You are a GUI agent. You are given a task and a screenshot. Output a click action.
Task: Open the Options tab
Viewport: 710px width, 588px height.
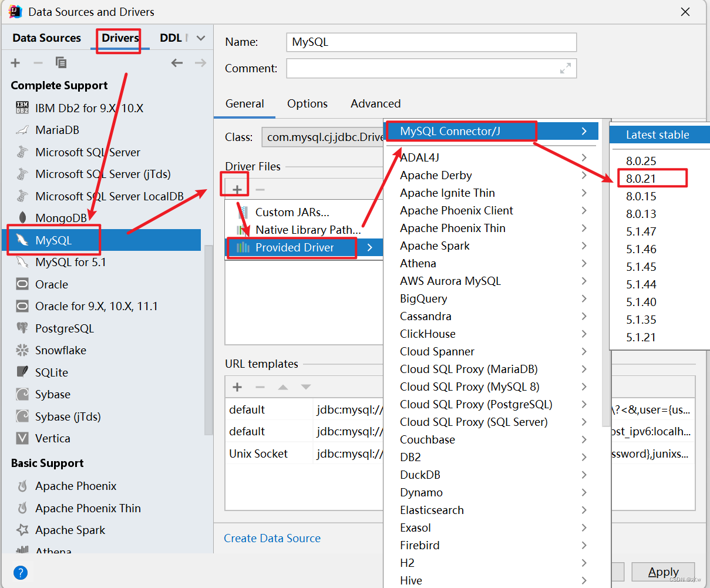(307, 104)
